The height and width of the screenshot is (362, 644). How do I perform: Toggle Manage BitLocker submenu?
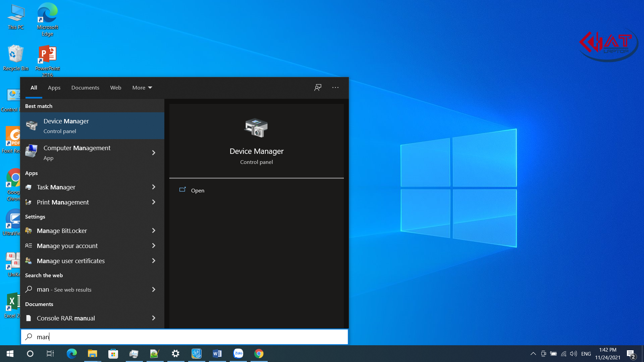coord(154,230)
